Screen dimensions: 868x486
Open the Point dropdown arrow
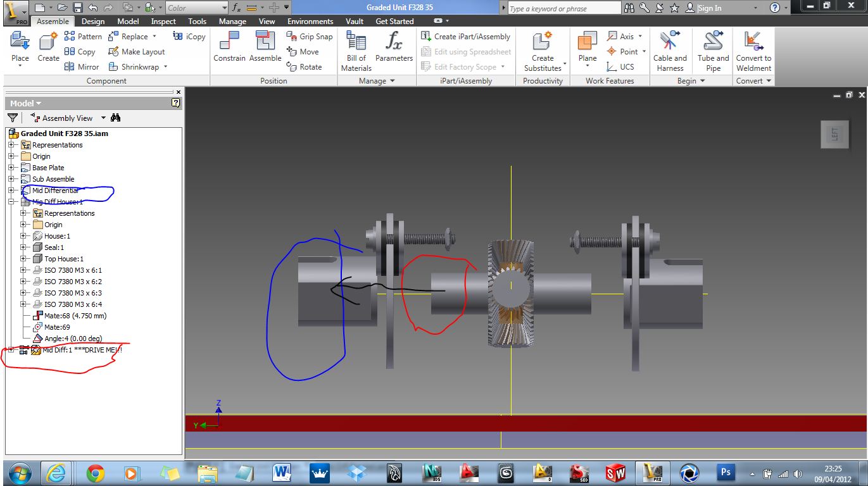click(644, 52)
